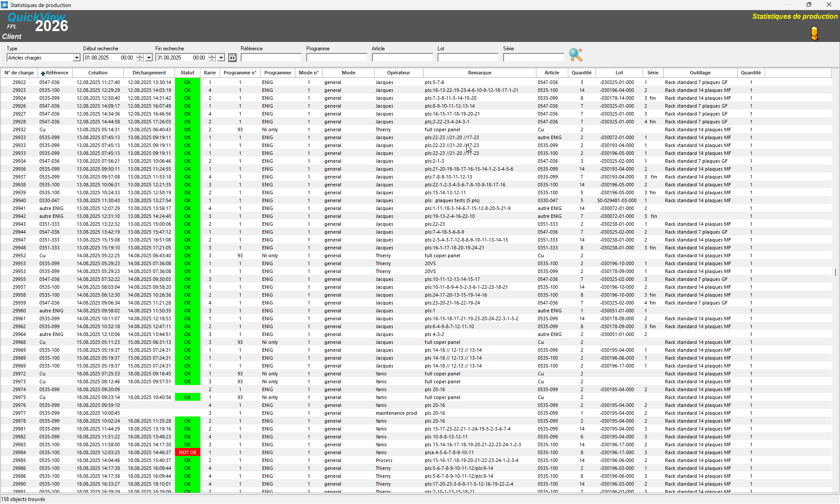Increment the Début recherche time spinner
Screen dimensions: 840x504
click(x=140, y=56)
